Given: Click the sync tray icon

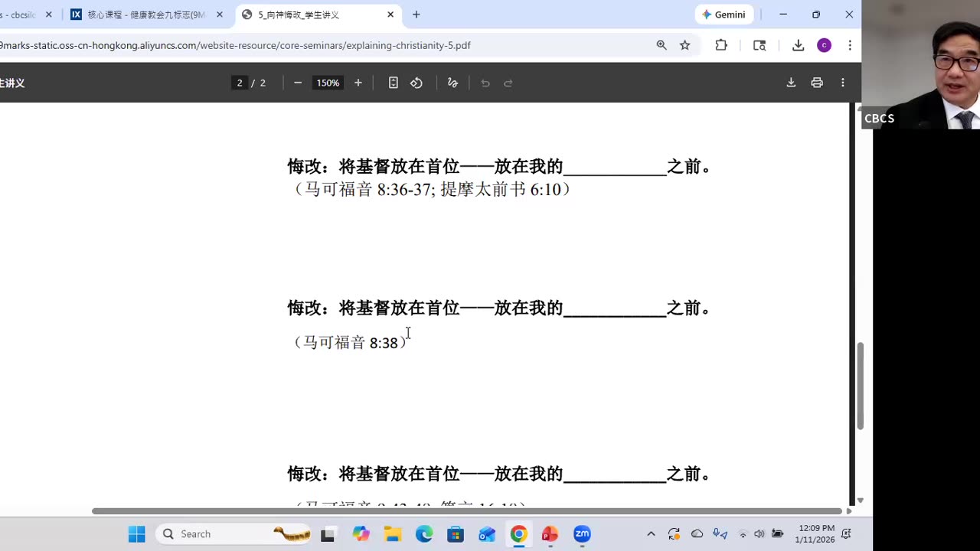Looking at the screenshot, I should 674,533.
